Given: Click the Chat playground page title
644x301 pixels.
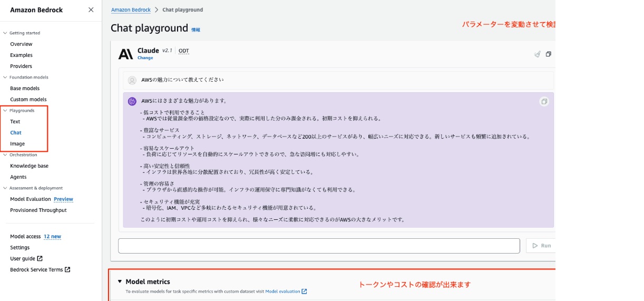Looking at the screenshot, I should click(x=149, y=28).
